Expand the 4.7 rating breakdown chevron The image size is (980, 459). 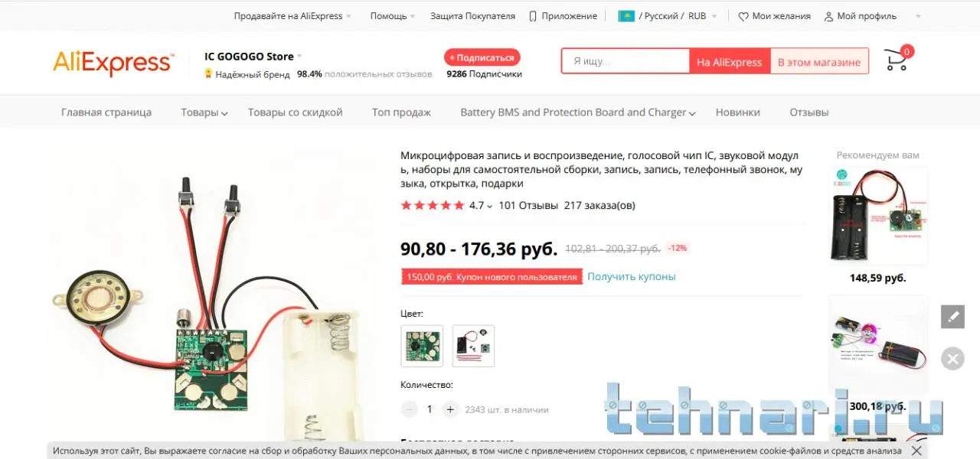tap(490, 206)
